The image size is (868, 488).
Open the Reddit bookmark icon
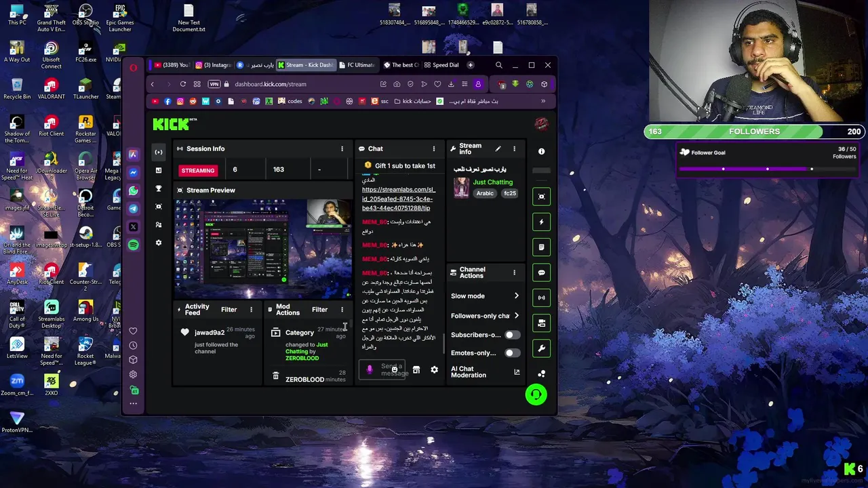tap(193, 101)
